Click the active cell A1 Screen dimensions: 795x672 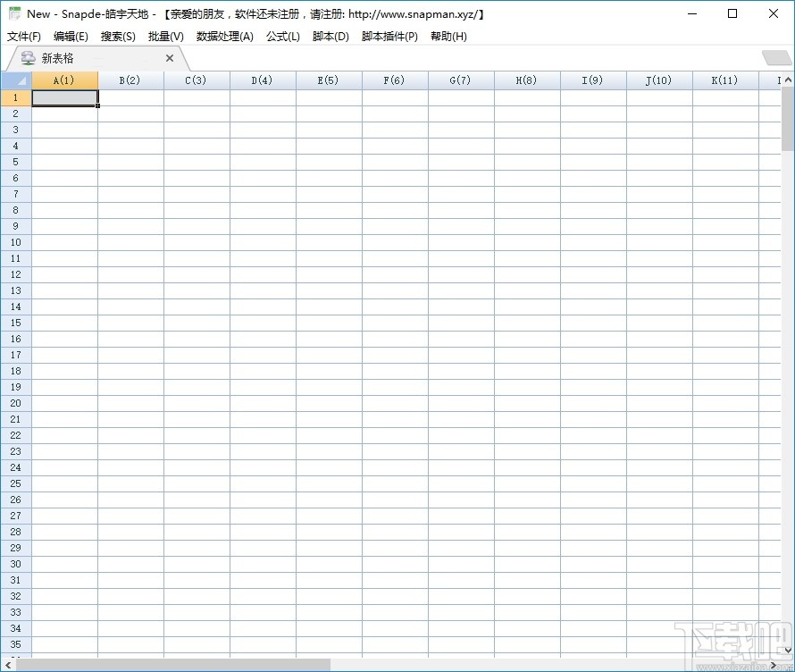65,98
